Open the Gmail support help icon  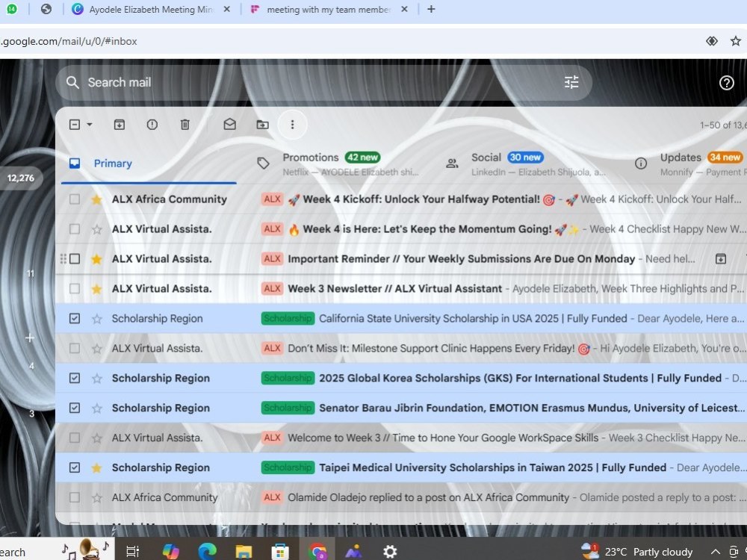pyautogui.click(x=726, y=83)
